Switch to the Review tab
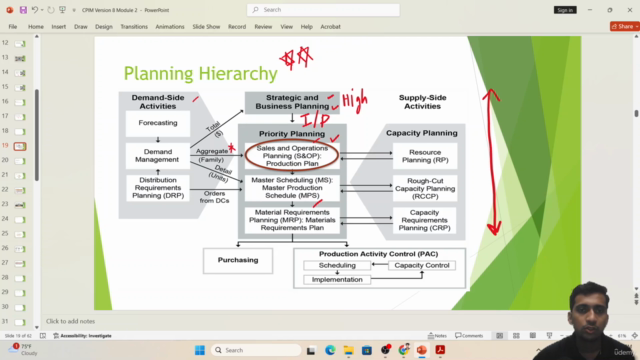640x360 pixels. pos(263,27)
